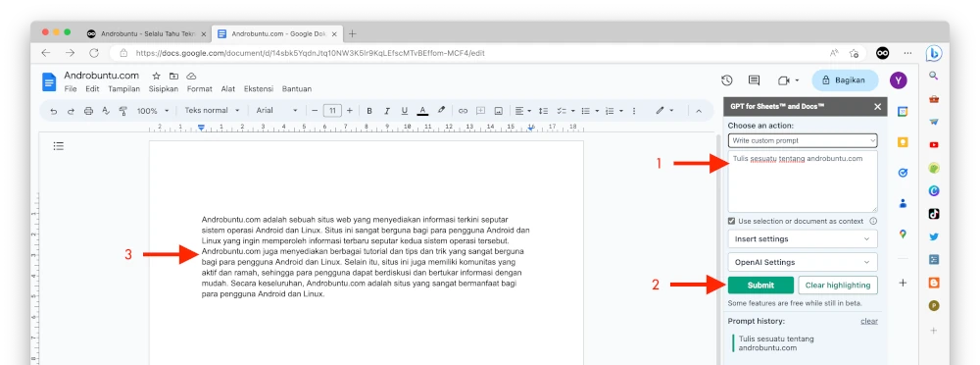
Task: Open the Format menu
Action: [199, 89]
